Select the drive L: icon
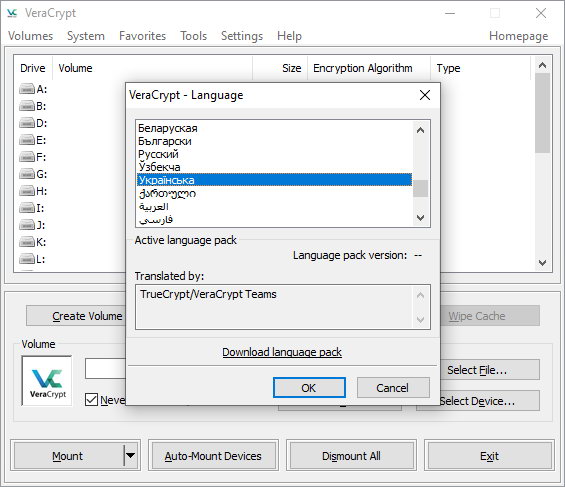This screenshot has height=487, width=565. pos(27,259)
